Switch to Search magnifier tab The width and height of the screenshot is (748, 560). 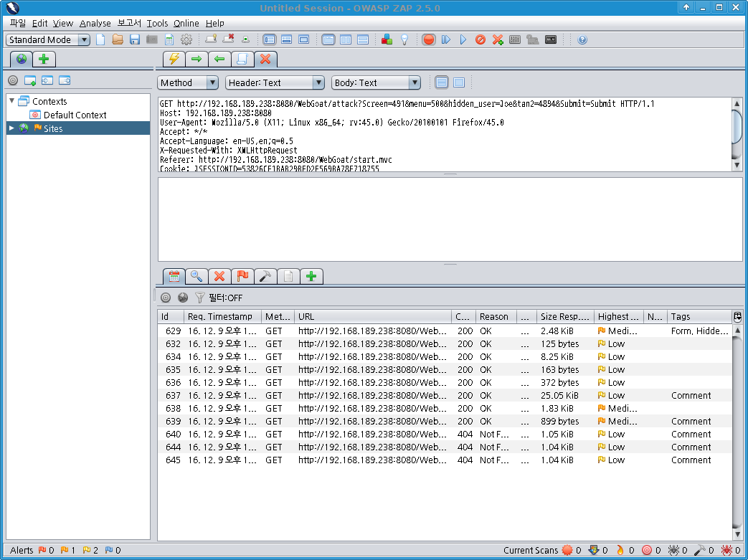(x=197, y=276)
